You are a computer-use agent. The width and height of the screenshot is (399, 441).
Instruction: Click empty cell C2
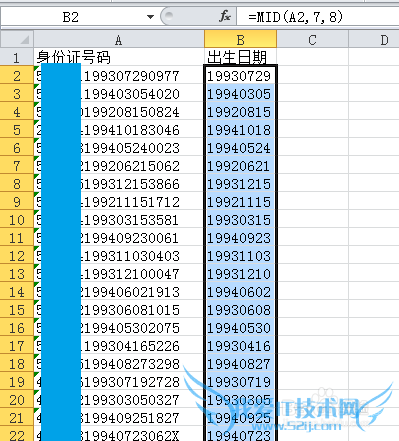312,75
